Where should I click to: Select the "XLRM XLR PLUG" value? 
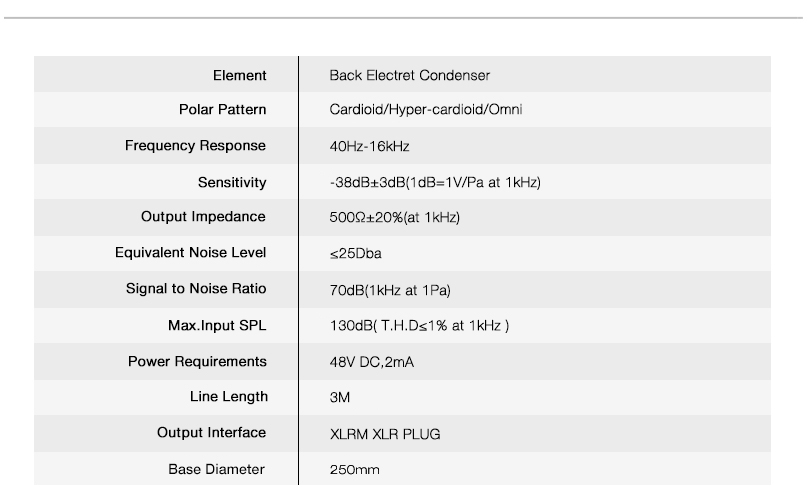pyautogui.click(x=385, y=434)
